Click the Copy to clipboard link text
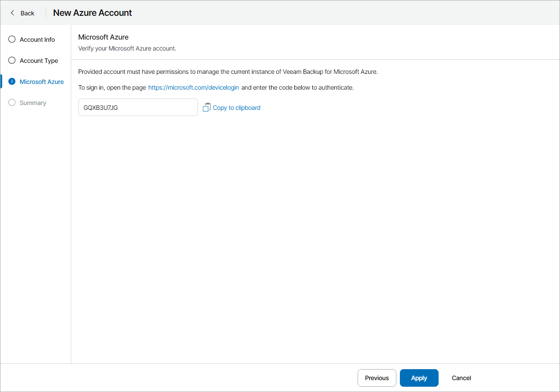The image size is (560, 392). [x=236, y=107]
